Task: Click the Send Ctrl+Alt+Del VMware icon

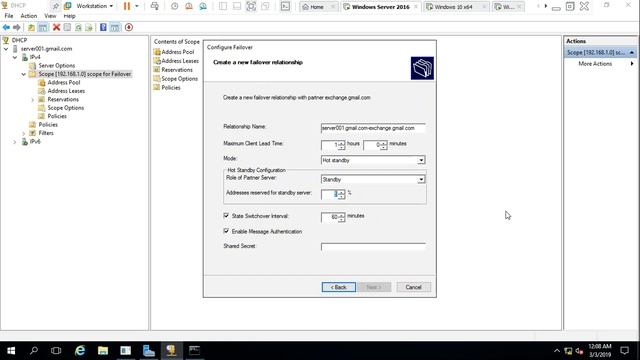Action: 155,6
